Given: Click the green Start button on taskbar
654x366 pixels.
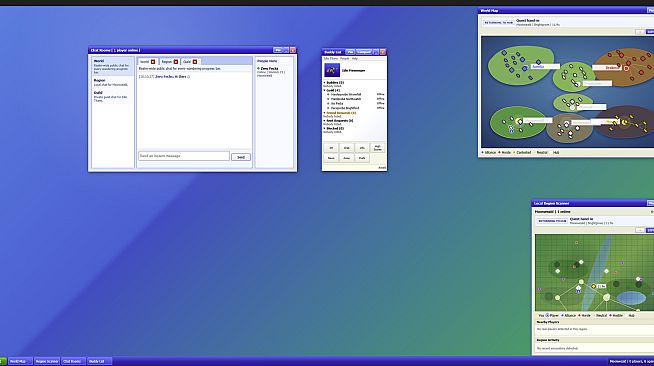Looking at the screenshot, I should (x=3, y=361).
